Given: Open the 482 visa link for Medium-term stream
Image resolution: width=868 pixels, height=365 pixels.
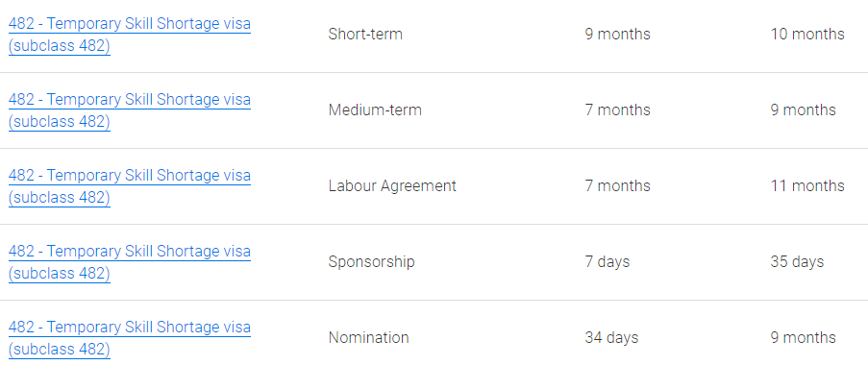Looking at the screenshot, I should (130, 110).
